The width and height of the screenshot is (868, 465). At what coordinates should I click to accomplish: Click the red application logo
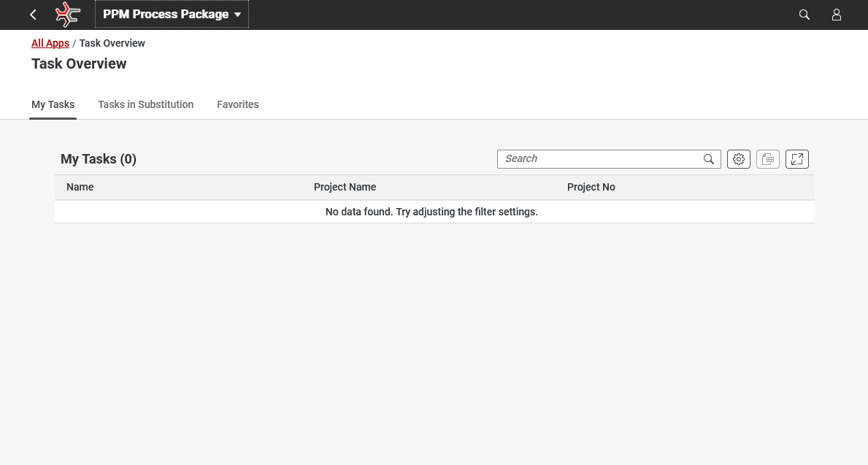coord(68,15)
